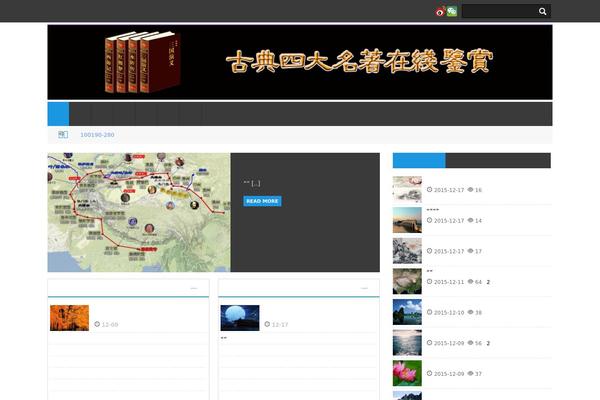Click the eye icon before 17 views
This screenshot has height=400, width=600.
coord(470,251)
